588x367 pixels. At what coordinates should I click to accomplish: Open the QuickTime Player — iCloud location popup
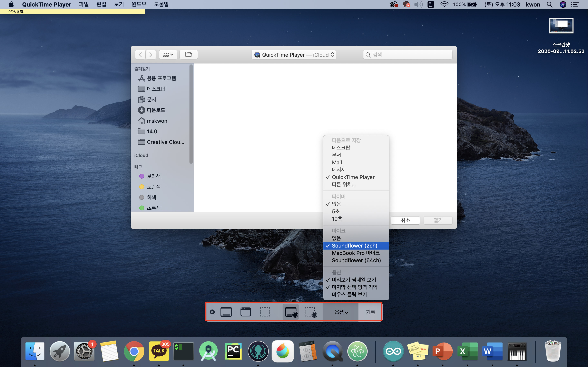tap(294, 55)
